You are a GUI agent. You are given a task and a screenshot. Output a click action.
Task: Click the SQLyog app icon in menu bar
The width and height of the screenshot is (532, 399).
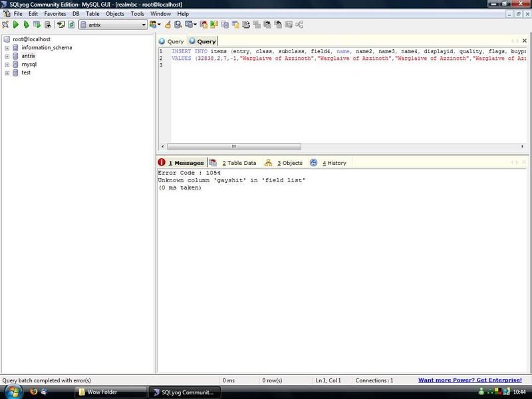click(7, 13)
